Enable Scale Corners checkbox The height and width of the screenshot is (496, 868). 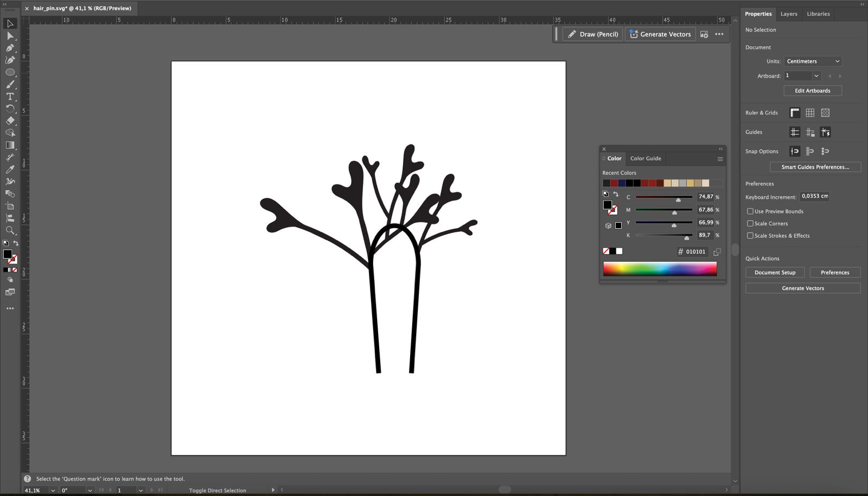click(x=750, y=223)
